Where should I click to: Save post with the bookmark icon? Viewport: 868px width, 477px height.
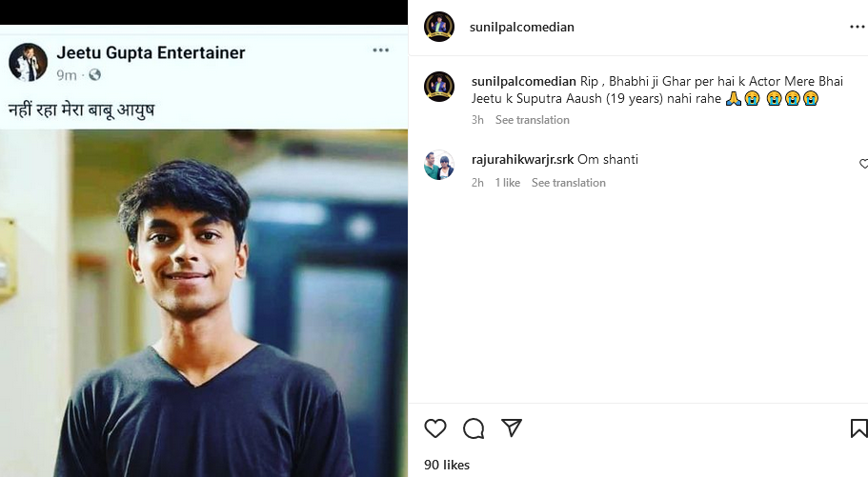tap(858, 428)
